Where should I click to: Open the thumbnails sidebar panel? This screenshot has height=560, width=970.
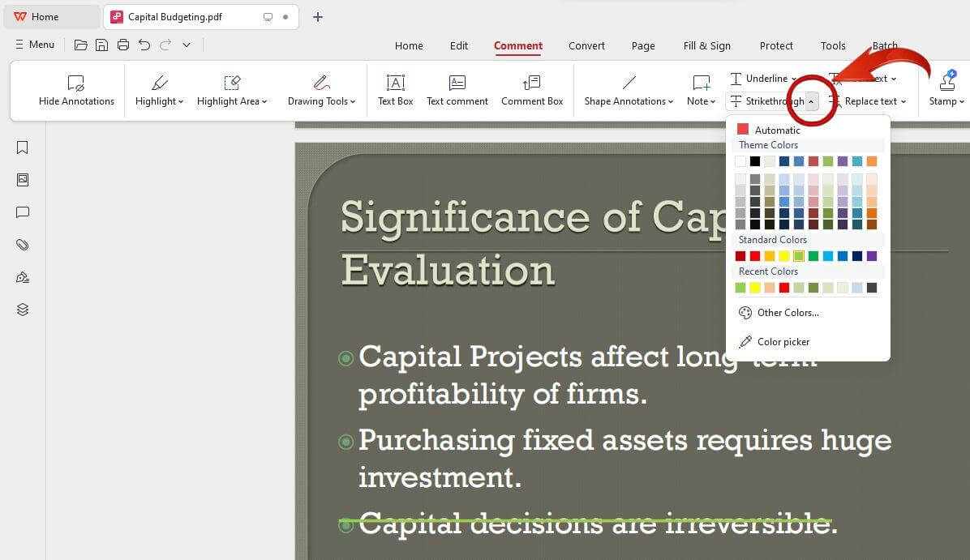click(x=23, y=180)
